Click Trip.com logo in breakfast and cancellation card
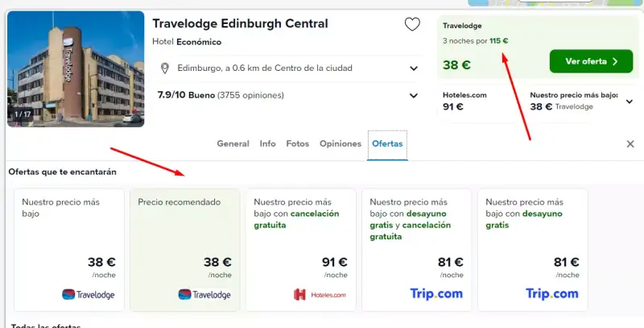644x328 pixels. (x=436, y=293)
